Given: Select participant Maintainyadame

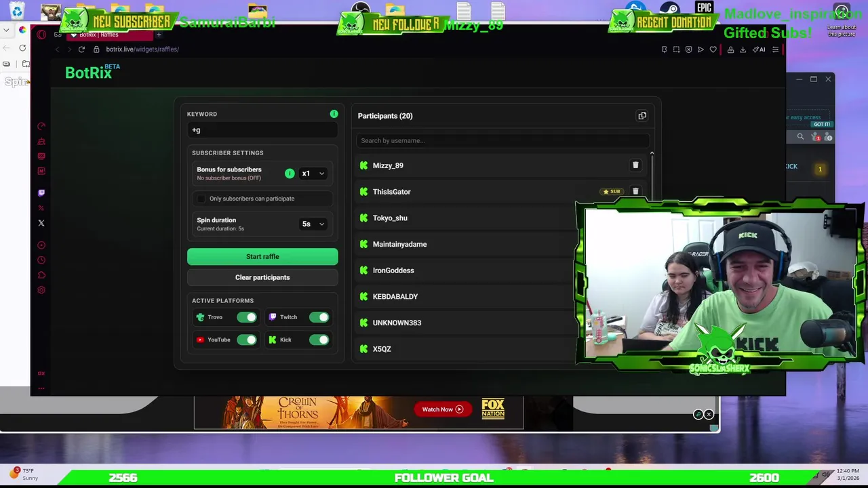Looking at the screenshot, I should tap(399, 244).
